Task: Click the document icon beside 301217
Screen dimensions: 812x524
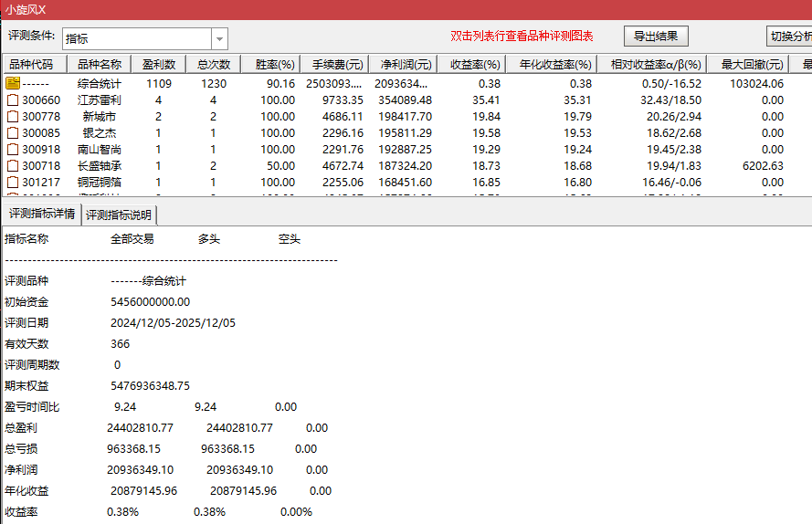Action: (13, 183)
